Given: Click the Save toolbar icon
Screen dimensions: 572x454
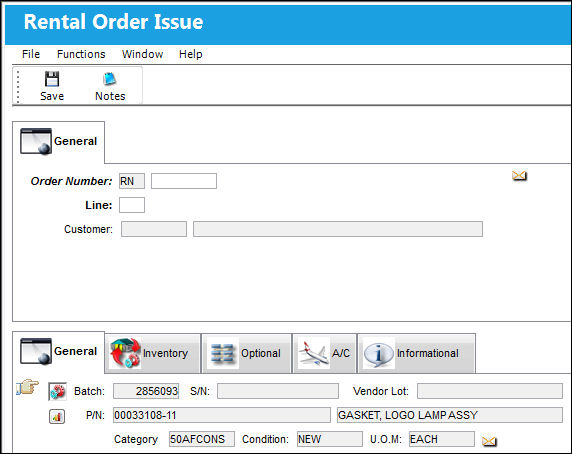Looking at the screenshot, I should pos(52,86).
